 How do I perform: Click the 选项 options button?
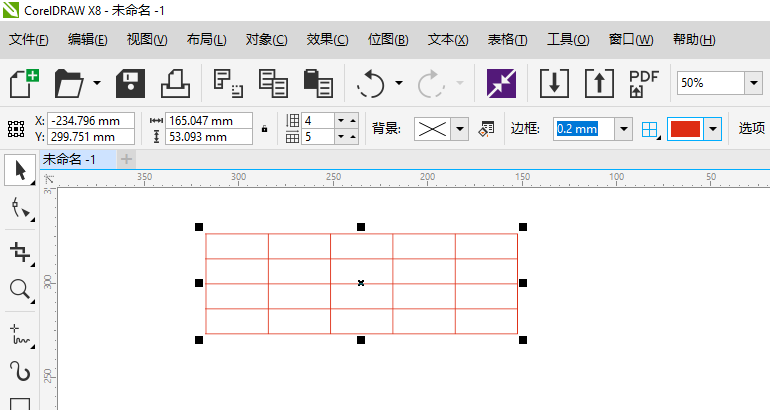click(x=752, y=129)
